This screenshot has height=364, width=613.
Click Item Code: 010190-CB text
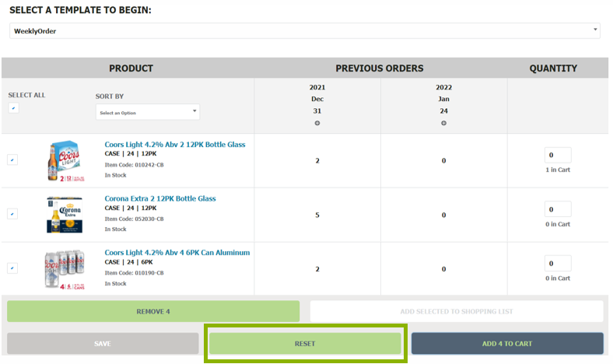click(x=134, y=273)
